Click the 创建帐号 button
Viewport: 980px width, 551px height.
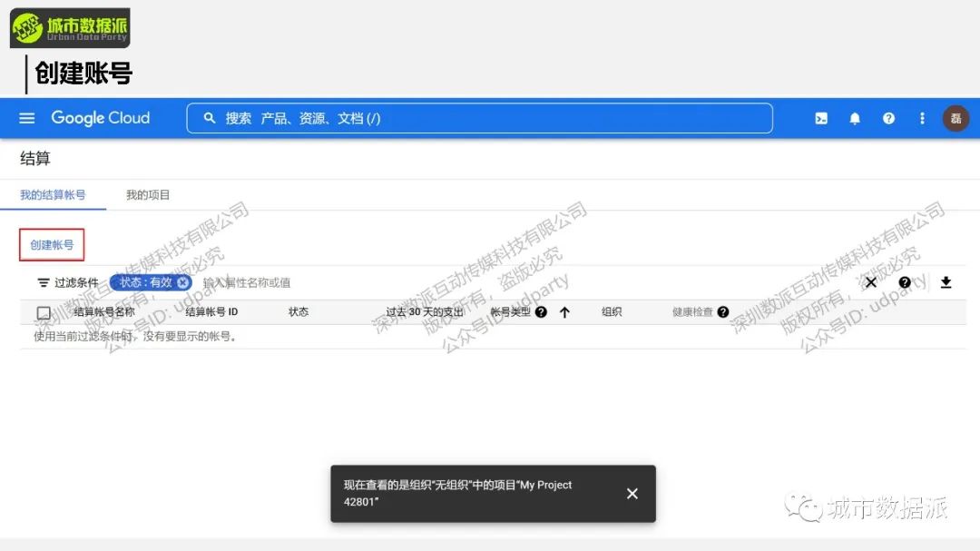pos(52,244)
